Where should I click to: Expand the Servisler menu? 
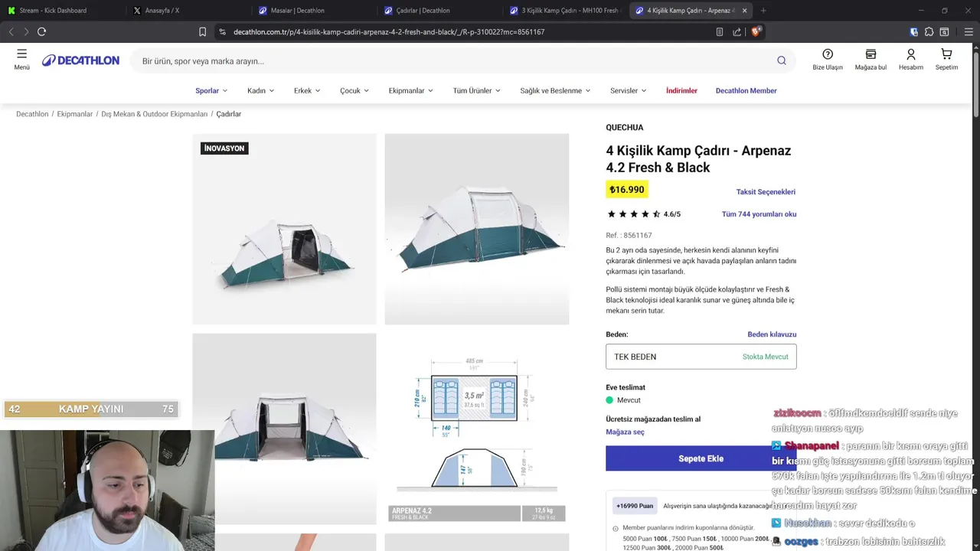[628, 90]
